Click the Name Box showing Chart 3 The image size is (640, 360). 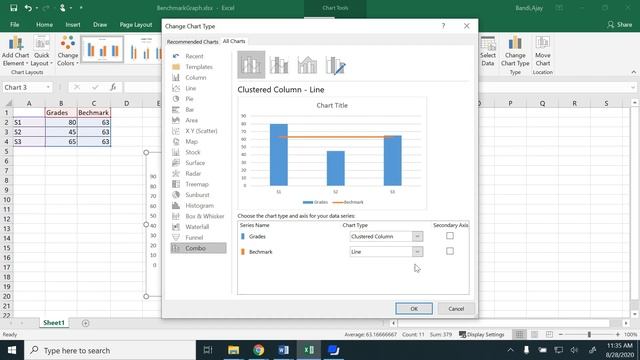tap(23, 87)
